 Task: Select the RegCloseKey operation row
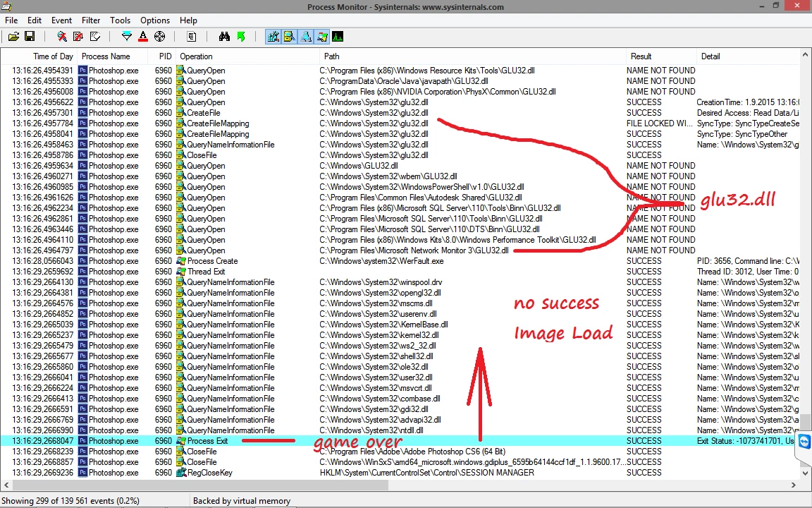tap(400, 472)
